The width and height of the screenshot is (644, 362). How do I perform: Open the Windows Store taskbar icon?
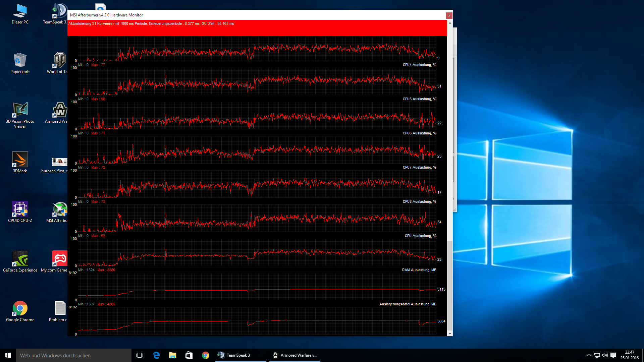(x=189, y=355)
